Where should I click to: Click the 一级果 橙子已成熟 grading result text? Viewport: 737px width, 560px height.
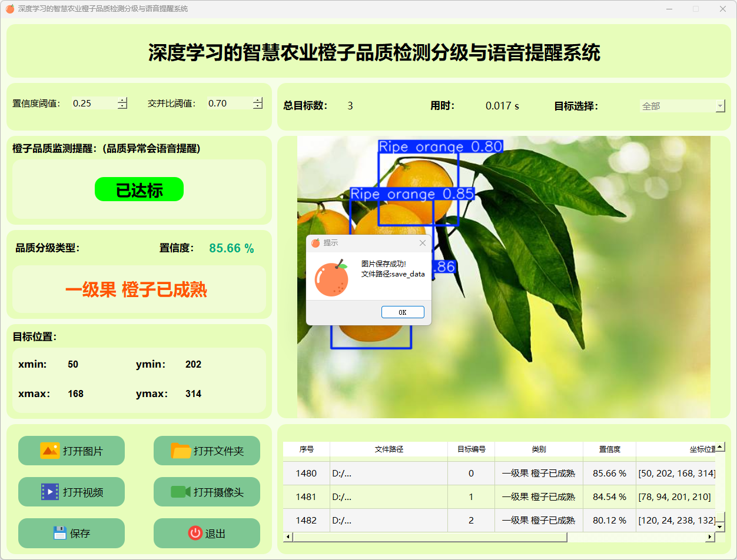pos(136,289)
